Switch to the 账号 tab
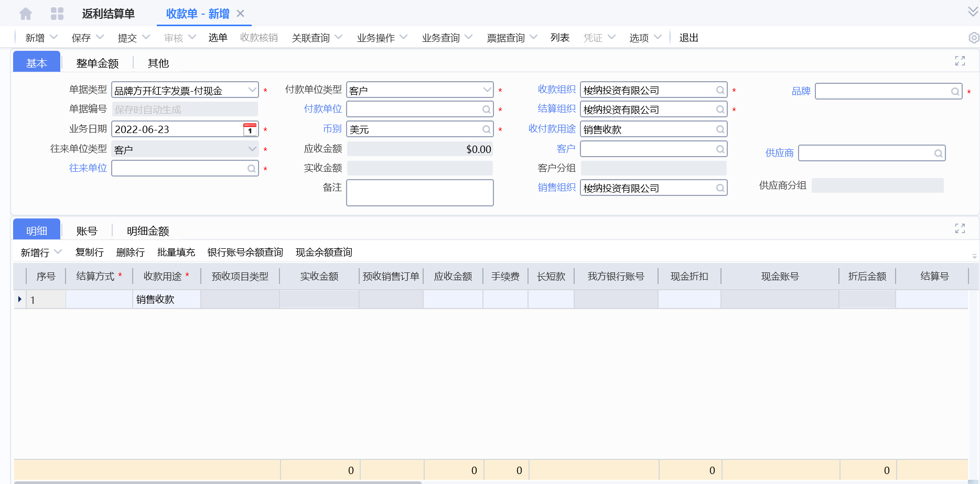This screenshot has width=980, height=484. (x=87, y=231)
